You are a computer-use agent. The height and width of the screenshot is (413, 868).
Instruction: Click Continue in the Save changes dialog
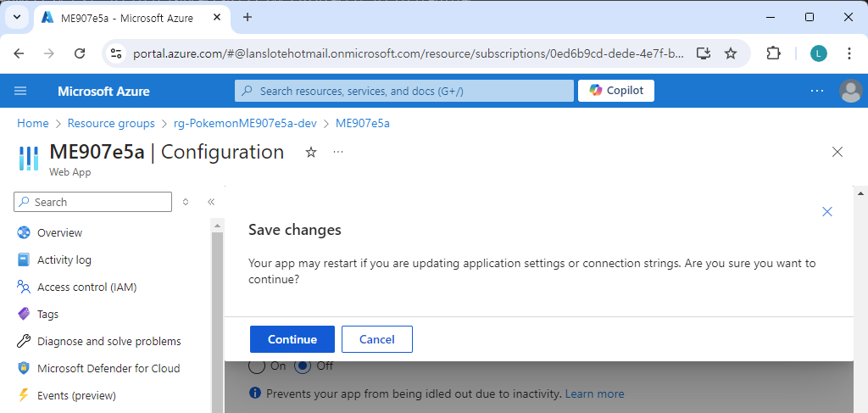tap(292, 339)
